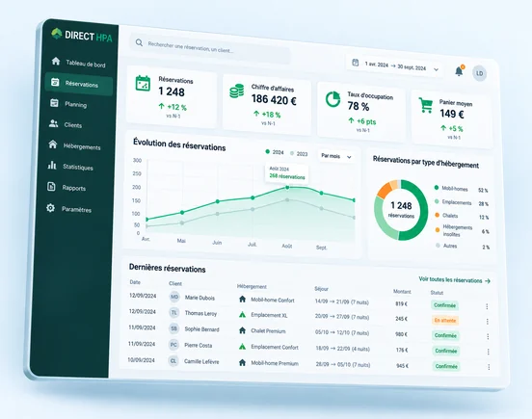Click the Séjour column header
The image size is (532, 419).
tap(321, 289)
